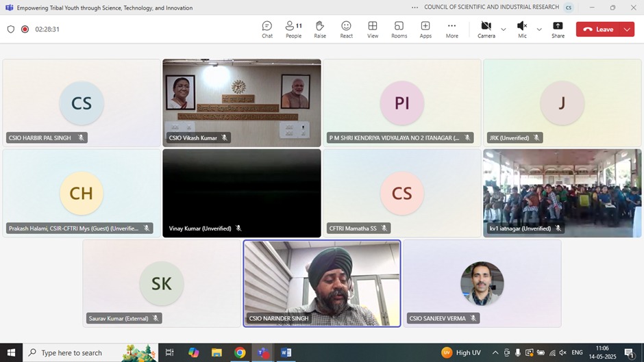Image resolution: width=644 pixels, height=362 pixels.
Task: Raise your hand in the meeting
Action: pyautogui.click(x=320, y=29)
